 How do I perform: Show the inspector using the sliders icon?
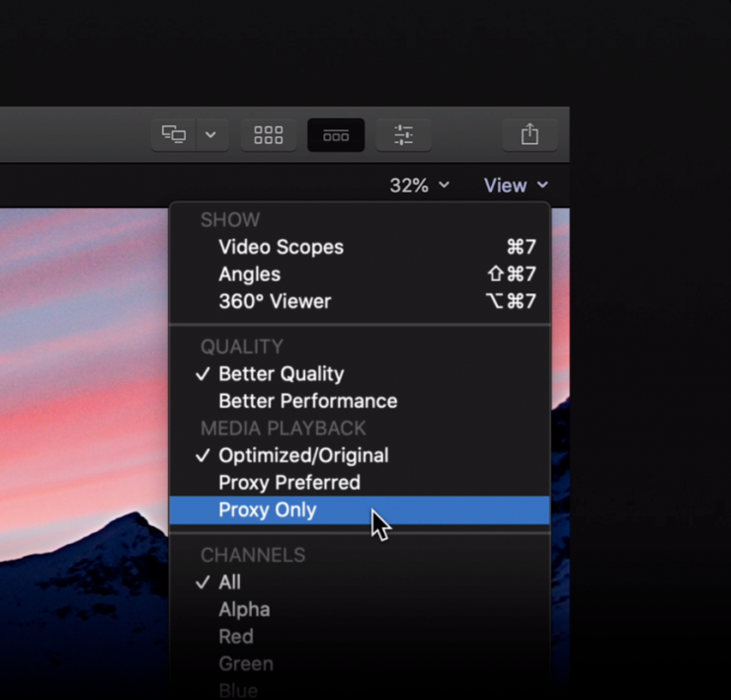tap(403, 135)
